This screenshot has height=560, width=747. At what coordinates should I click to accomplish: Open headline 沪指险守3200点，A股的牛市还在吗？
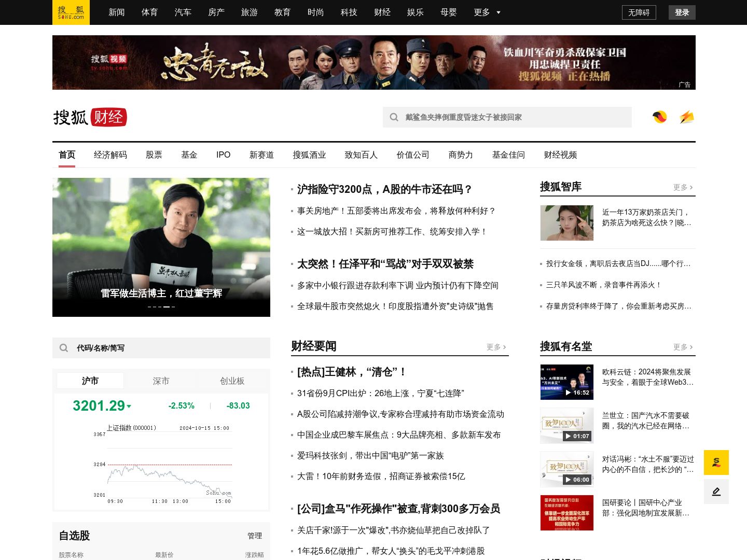point(384,189)
